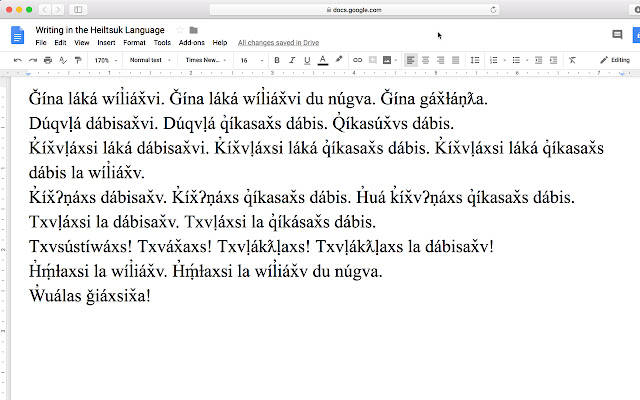The height and width of the screenshot is (400, 640).
Task: Click the line spacing icon
Action: pyautogui.click(x=475, y=60)
